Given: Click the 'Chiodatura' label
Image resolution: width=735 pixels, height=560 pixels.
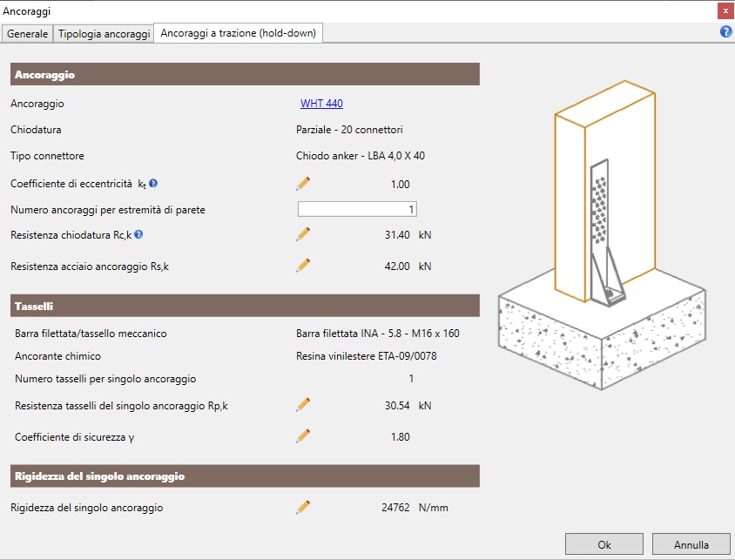Looking at the screenshot, I should coord(36,130).
